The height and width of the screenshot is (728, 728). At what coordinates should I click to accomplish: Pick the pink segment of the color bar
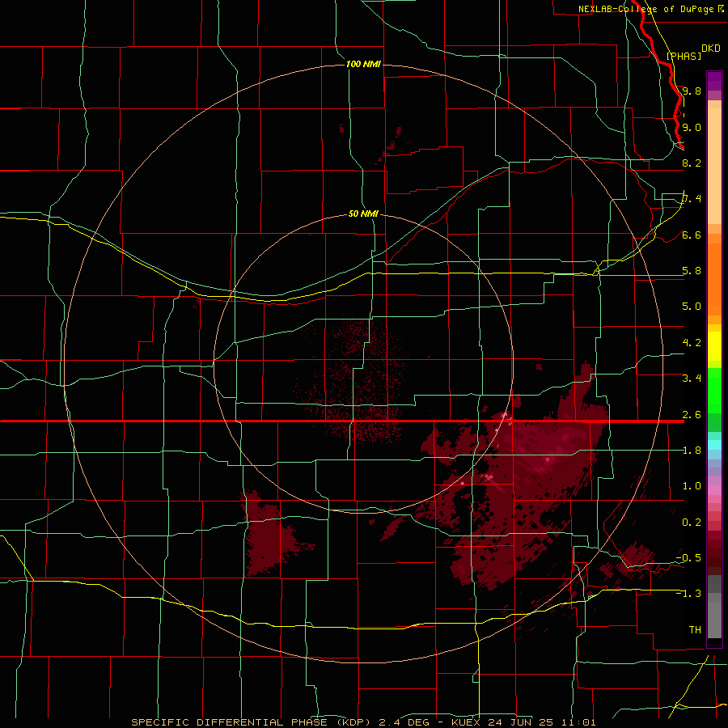pyautogui.click(x=714, y=490)
